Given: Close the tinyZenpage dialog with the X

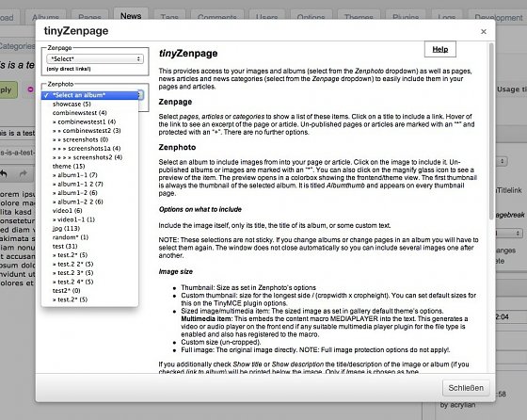Looking at the screenshot, I should tap(484, 32).
